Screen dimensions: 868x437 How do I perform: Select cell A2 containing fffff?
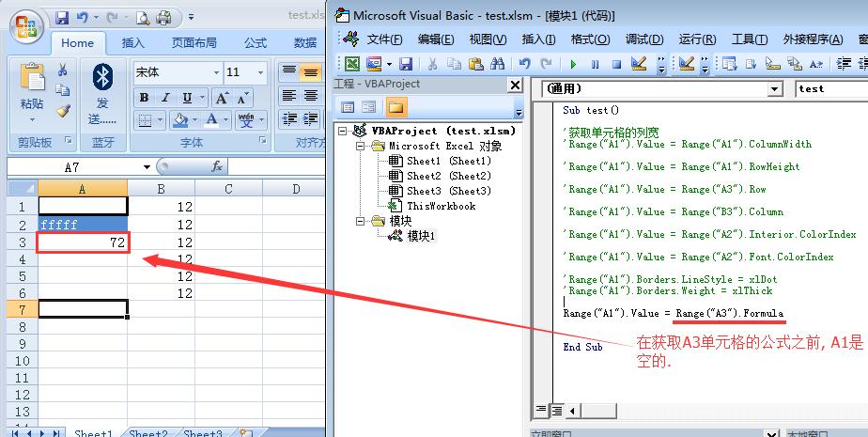pyautogui.click(x=83, y=225)
